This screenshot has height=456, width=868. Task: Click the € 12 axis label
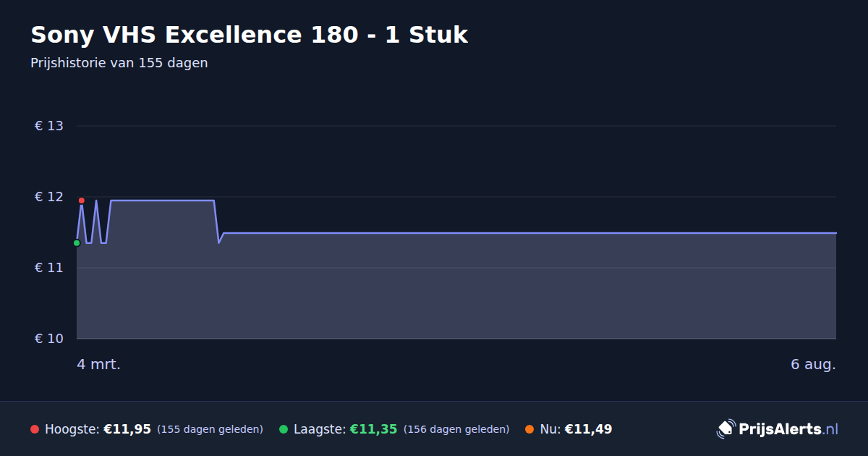tap(49, 197)
